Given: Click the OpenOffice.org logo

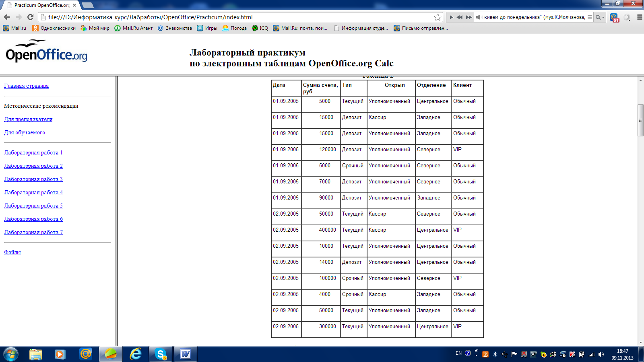Looking at the screenshot, I should [46, 51].
